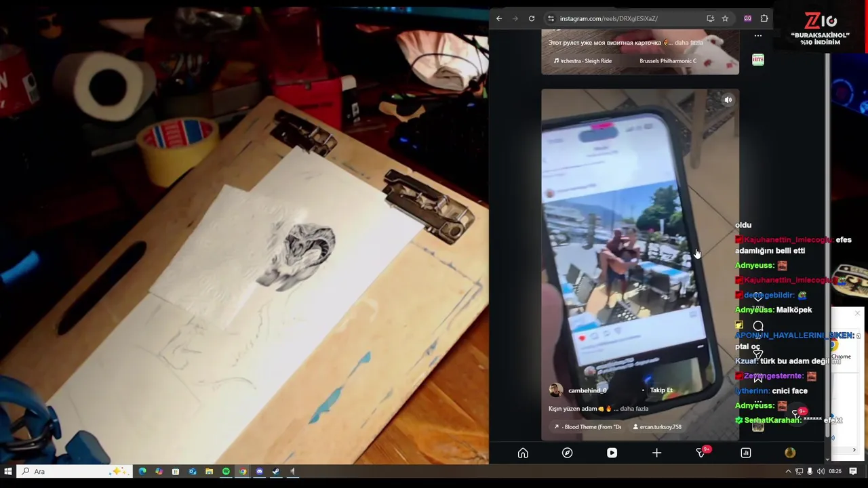The image size is (868, 488).
Task: Open the browser extensions puzzle menu
Action: (x=764, y=18)
